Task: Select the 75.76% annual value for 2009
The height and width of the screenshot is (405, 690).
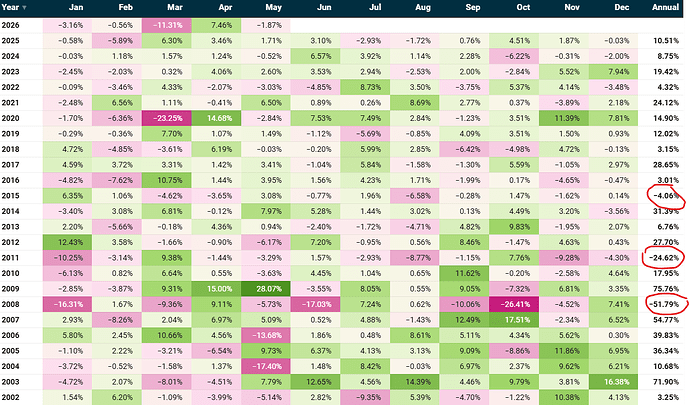Action: click(x=666, y=289)
